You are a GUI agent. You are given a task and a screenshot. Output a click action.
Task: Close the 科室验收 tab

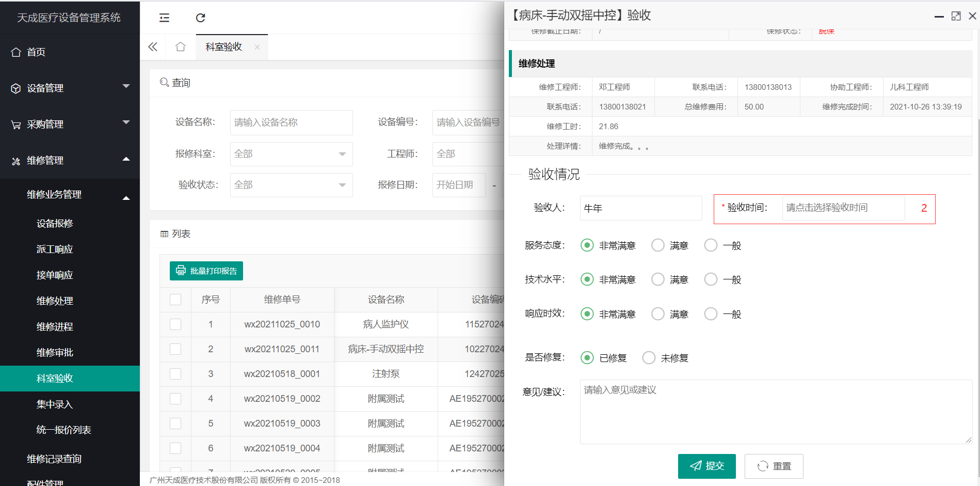pyautogui.click(x=257, y=47)
